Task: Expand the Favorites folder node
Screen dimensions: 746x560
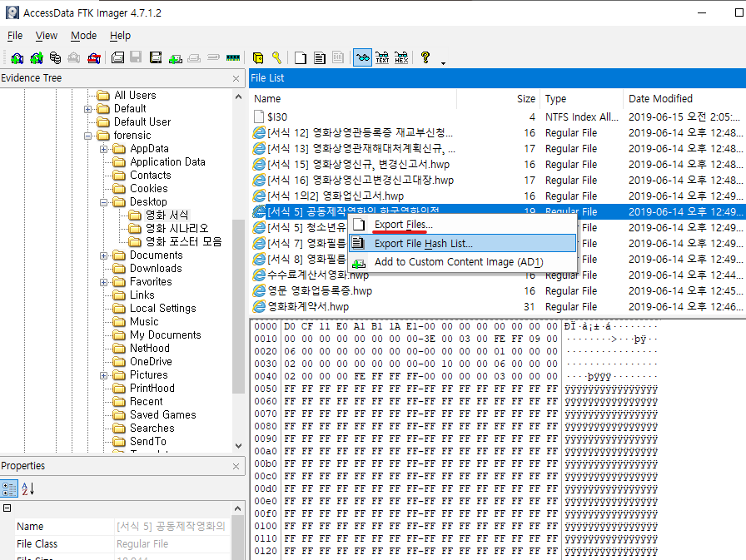Action: click(x=103, y=282)
